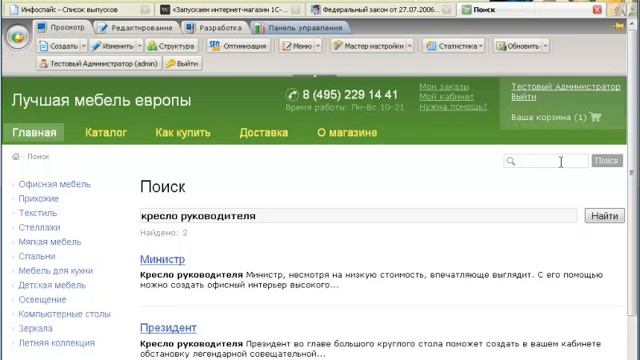Open the Зеркала category
The image size is (640, 360).
(36, 328)
